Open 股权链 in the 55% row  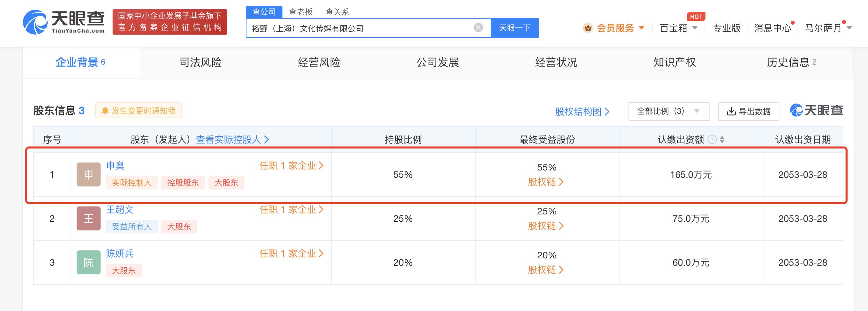click(546, 182)
